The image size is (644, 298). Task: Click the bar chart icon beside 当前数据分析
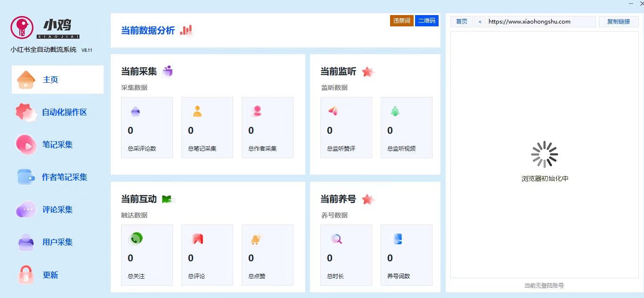pos(186,31)
